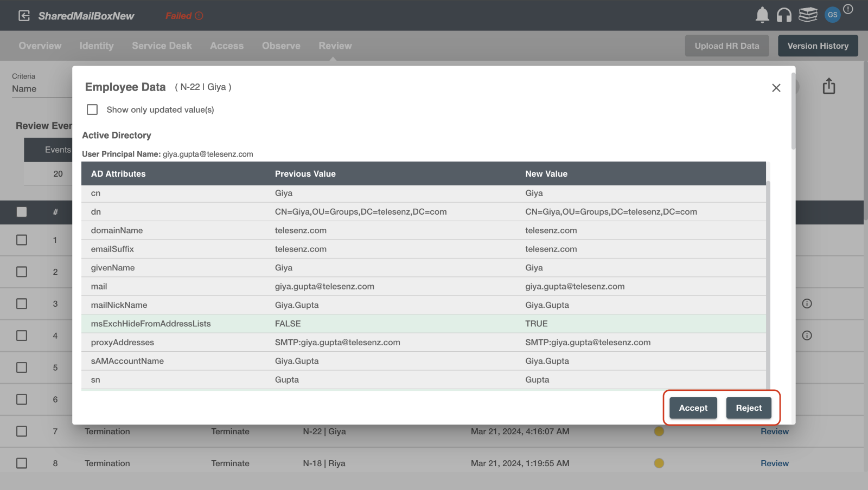Check the row 5 checkbox
The height and width of the screenshot is (490, 868).
pos(22,367)
